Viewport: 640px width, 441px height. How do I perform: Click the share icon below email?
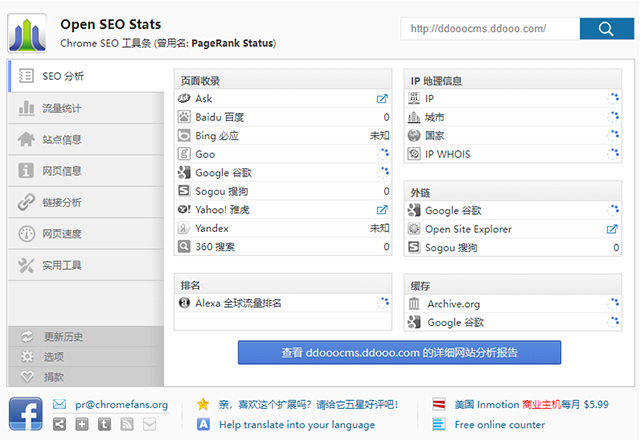click(59, 425)
